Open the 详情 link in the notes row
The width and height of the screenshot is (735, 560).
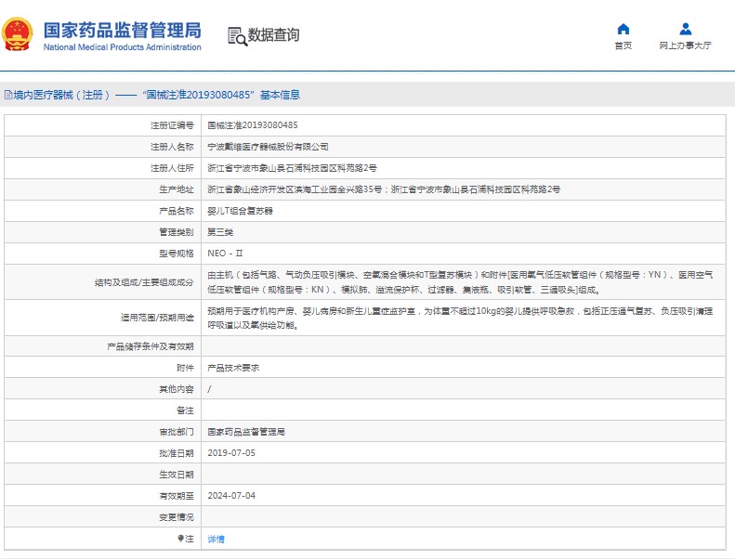coord(216,539)
